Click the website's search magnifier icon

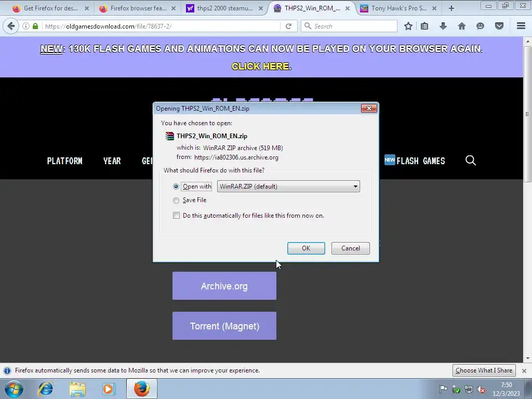(x=471, y=161)
